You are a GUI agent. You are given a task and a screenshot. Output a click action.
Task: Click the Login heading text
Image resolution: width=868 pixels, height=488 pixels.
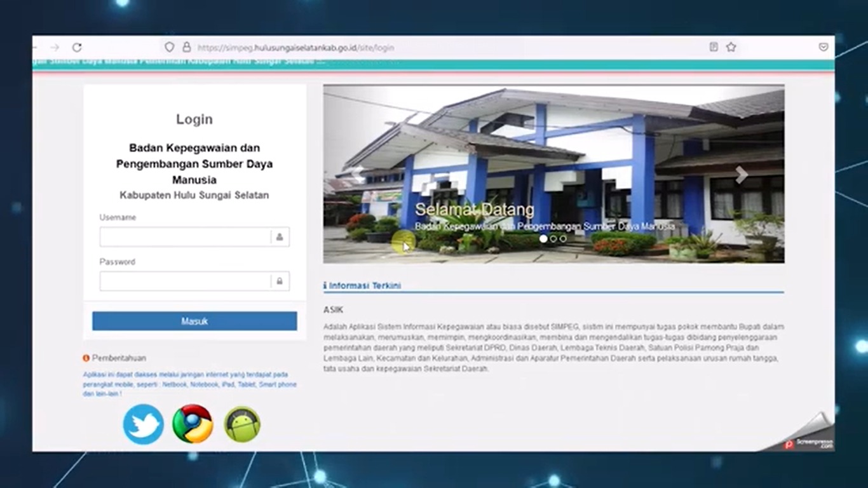click(x=194, y=119)
